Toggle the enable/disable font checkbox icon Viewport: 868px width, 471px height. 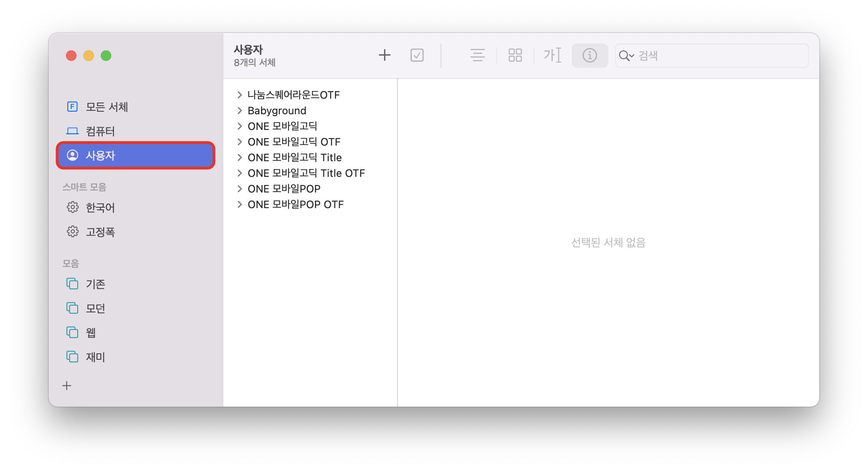pyautogui.click(x=417, y=55)
